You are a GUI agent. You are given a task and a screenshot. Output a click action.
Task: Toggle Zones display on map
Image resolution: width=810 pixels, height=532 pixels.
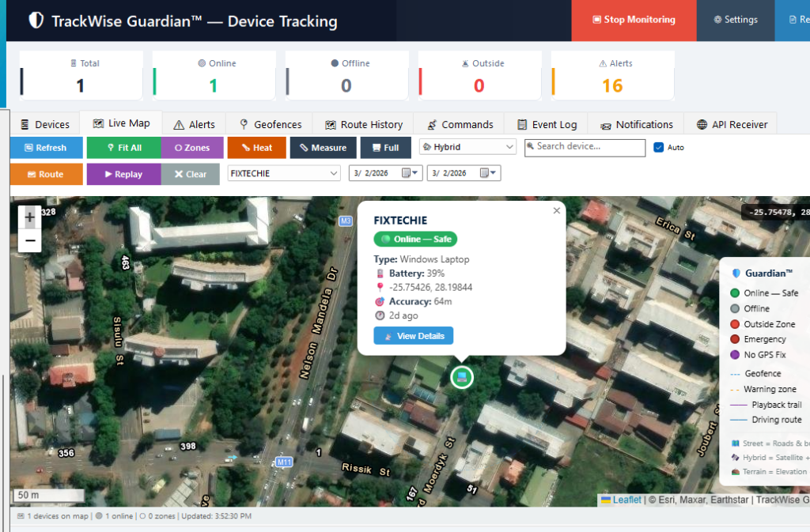click(192, 148)
